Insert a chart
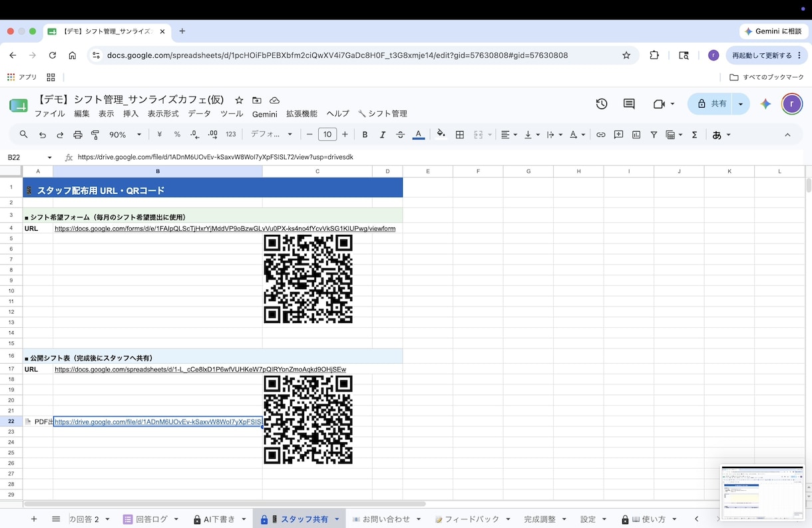 pyautogui.click(x=636, y=134)
